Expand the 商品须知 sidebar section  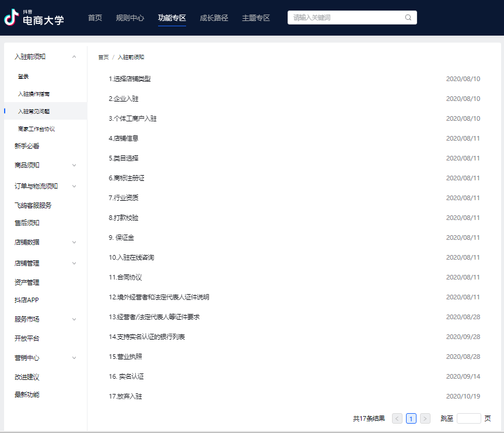(74, 165)
